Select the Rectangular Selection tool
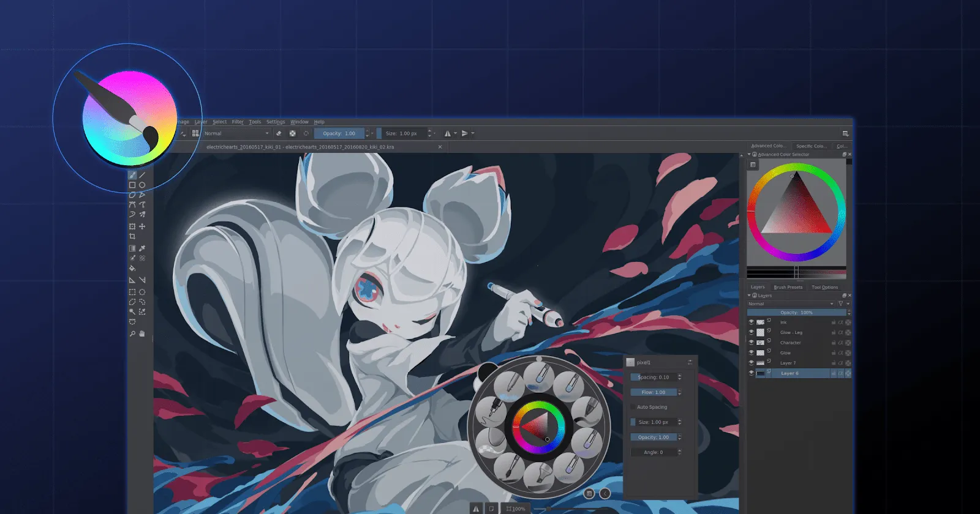 (132, 292)
